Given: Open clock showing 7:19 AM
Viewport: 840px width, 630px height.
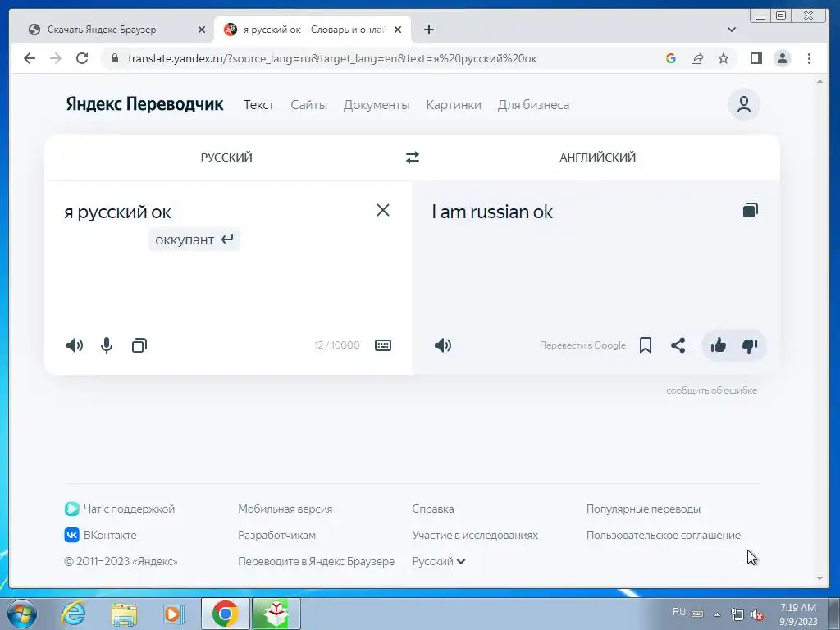Looking at the screenshot, I should [798, 614].
